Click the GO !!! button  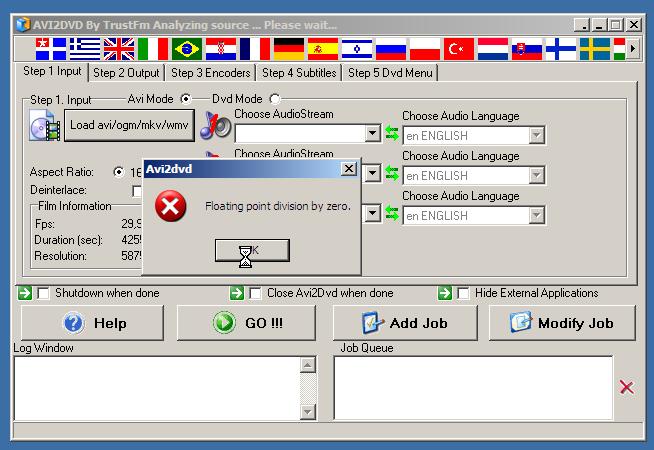point(247,323)
